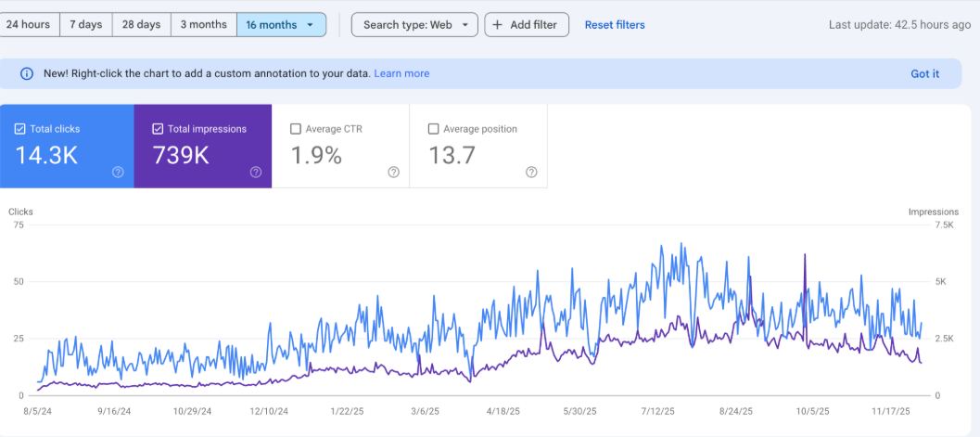Select the 24 hours date range
The width and height of the screenshot is (980, 437).
[x=30, y=25]
